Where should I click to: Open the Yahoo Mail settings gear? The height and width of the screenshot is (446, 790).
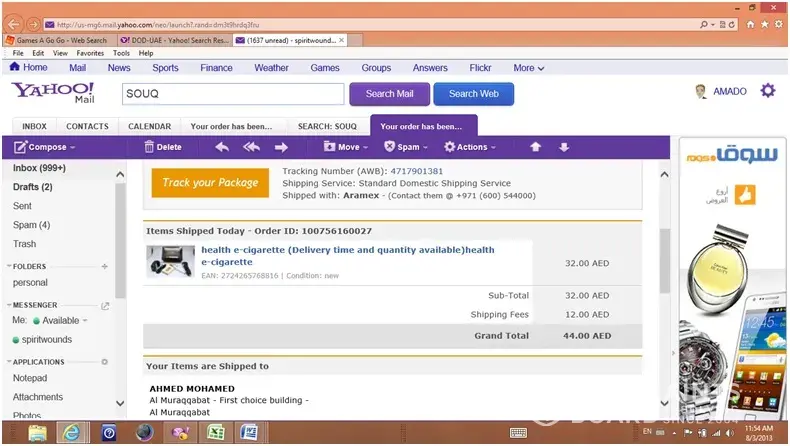(x=767, y=91)
